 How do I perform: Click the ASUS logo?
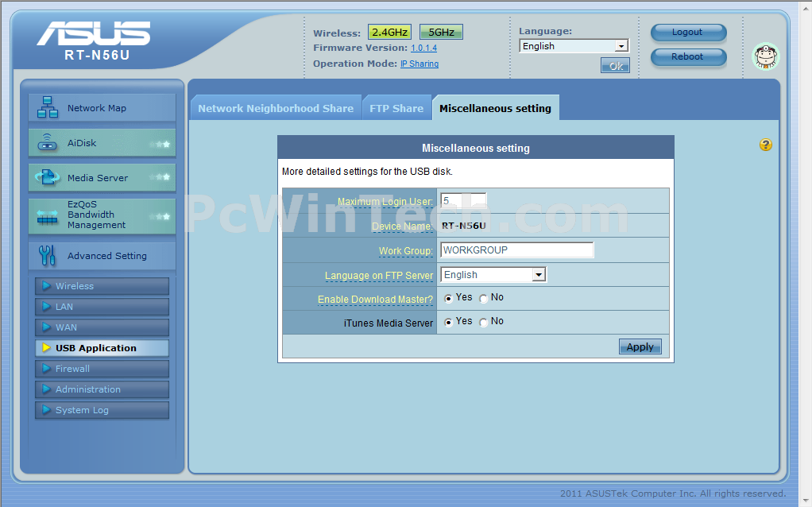click(x=93, y=34)
